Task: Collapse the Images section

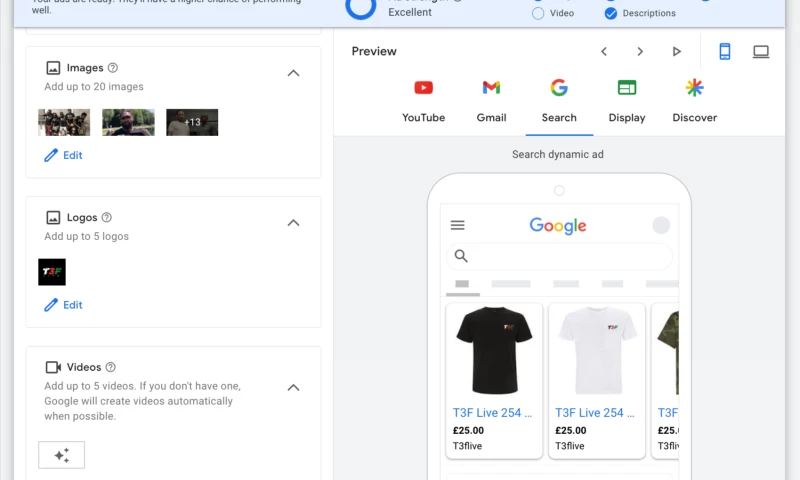Action: [293, 73]
